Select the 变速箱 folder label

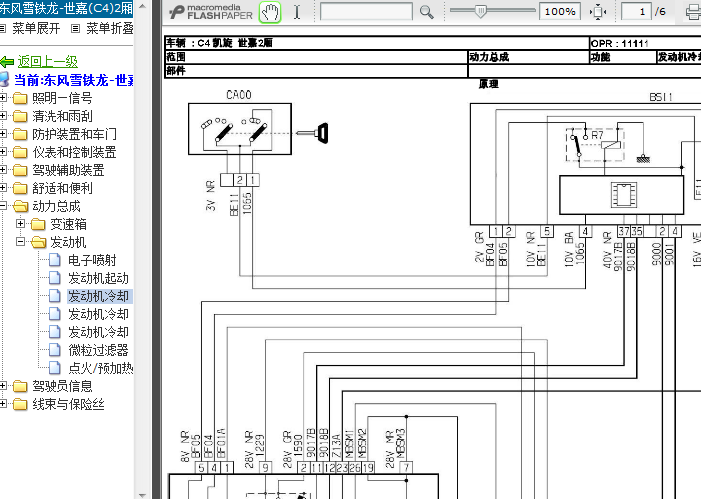68,224
